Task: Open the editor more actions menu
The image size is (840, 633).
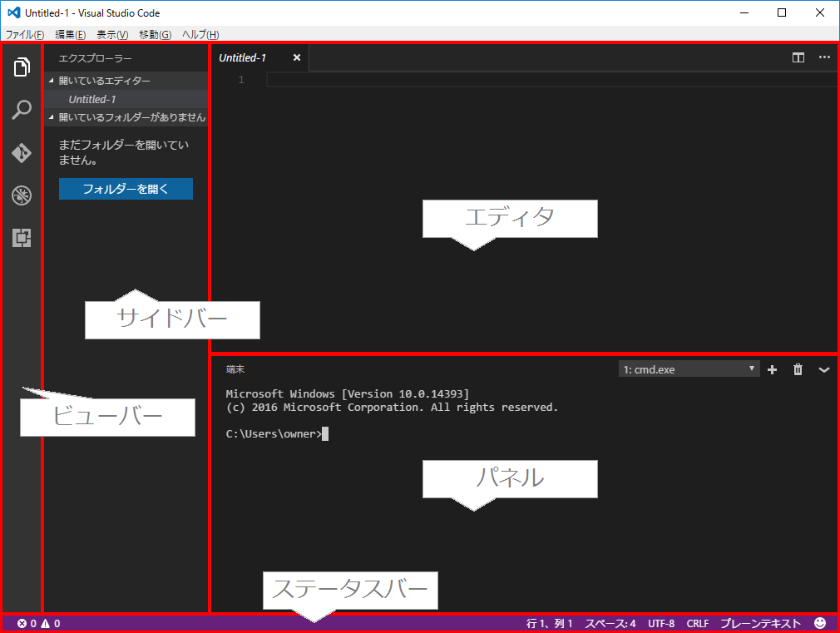Action: [x=824, y=57]
